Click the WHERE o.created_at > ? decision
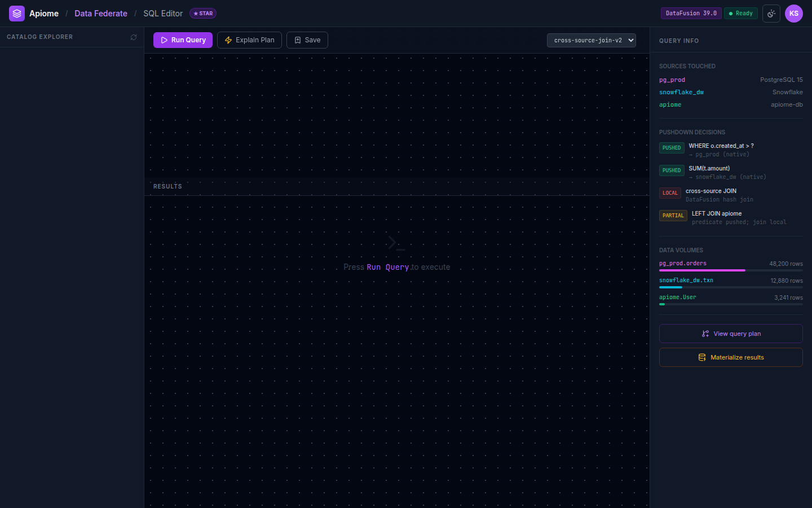Viewport: 812px width, 508px height. pyautogui.click(x=721, y=146)
